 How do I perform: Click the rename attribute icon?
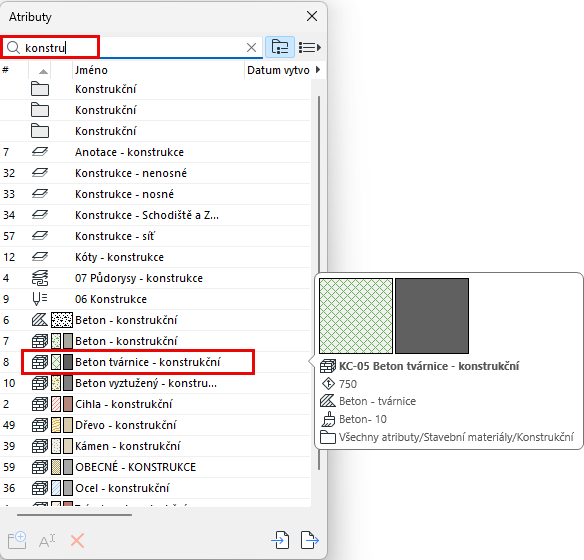coord(47,541)
